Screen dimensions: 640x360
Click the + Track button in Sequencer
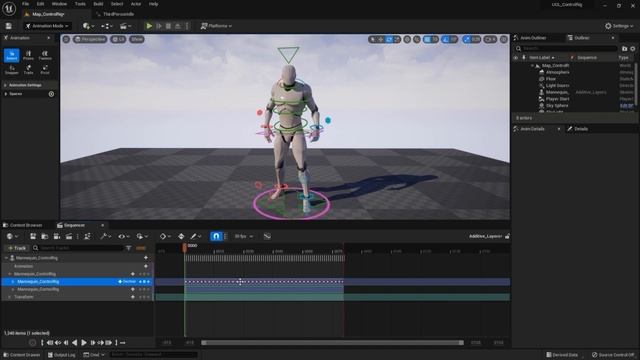pos(16,248)
